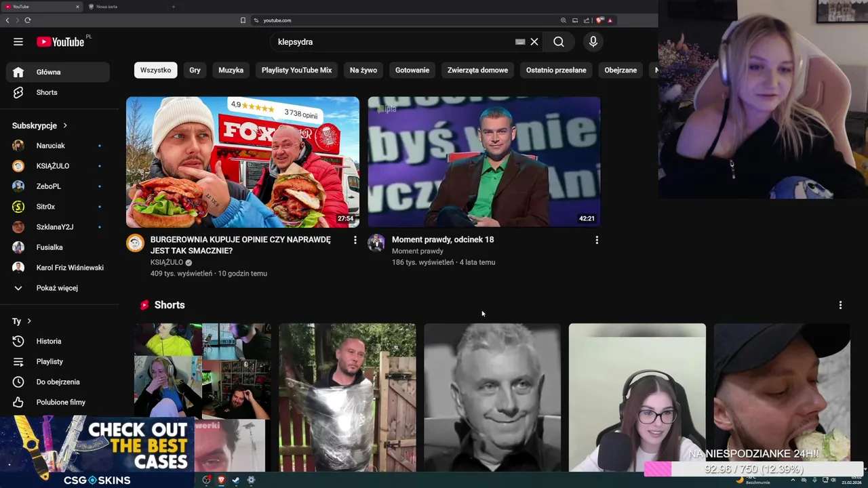Close the YouTube browser tab
The image size is (868, 488).
77,7
